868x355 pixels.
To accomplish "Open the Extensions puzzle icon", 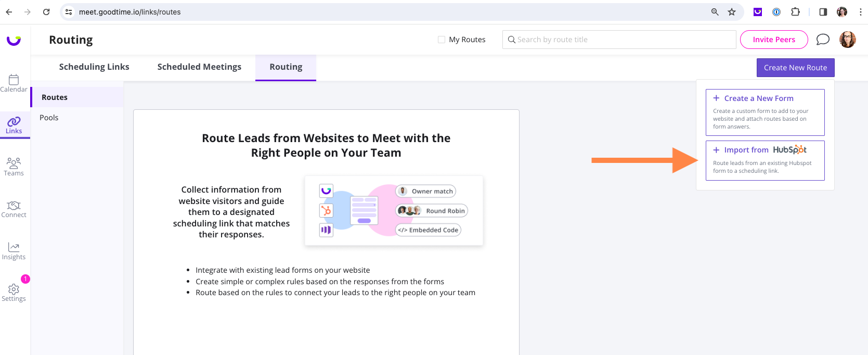I will [795, 12].
